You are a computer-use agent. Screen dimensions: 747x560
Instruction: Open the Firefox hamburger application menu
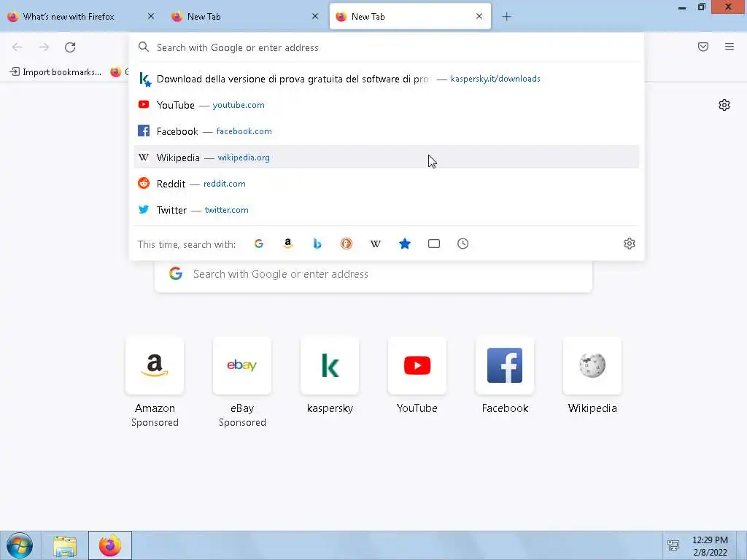tap(729, 47)
